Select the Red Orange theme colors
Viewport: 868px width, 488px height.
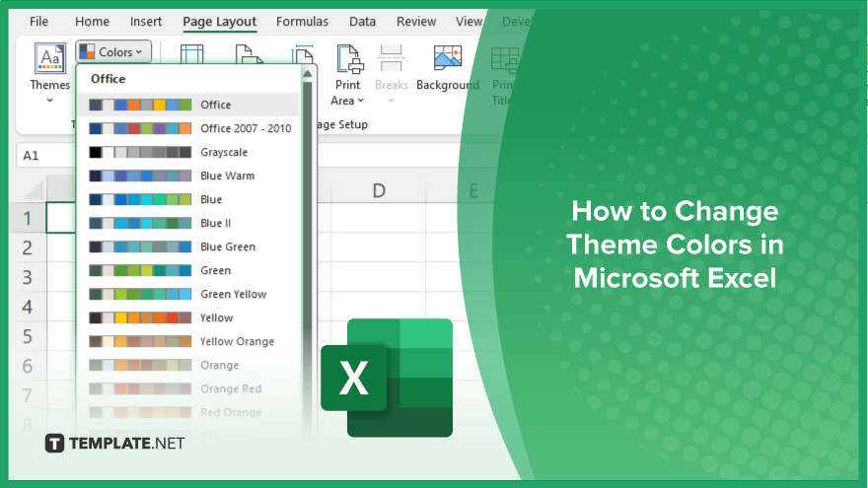point(189,413)
